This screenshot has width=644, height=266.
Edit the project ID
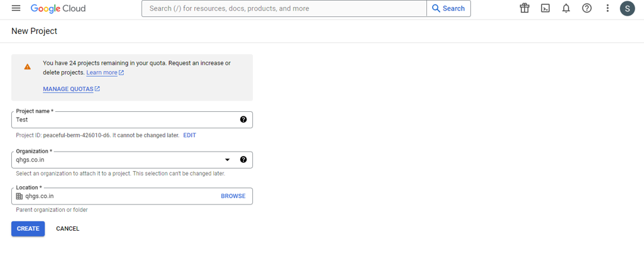point(189,135)
